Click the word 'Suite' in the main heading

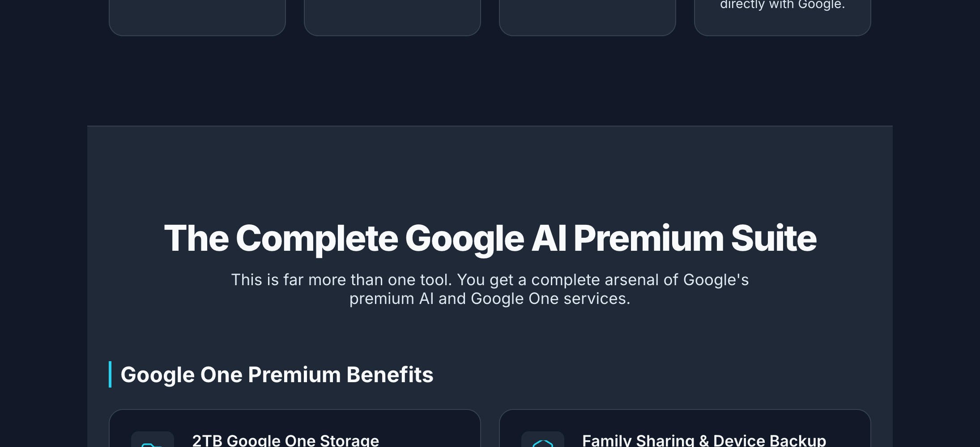[774, 239]
